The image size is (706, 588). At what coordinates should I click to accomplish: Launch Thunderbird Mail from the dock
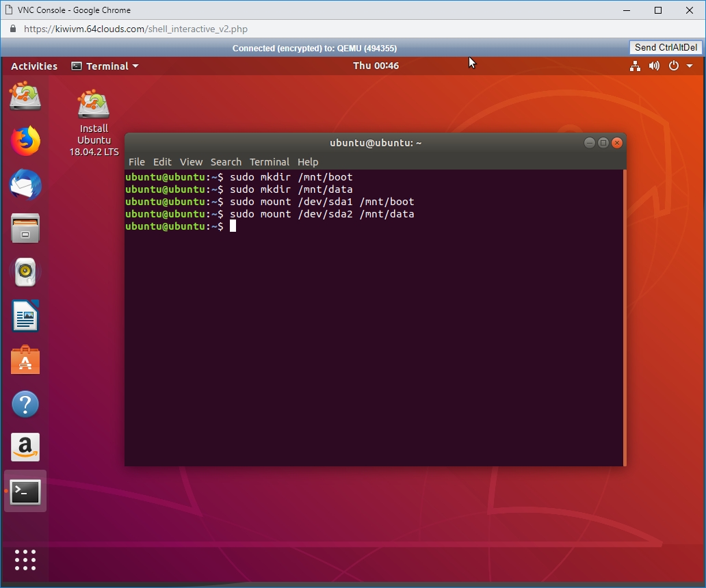click(x=25, y=185)
